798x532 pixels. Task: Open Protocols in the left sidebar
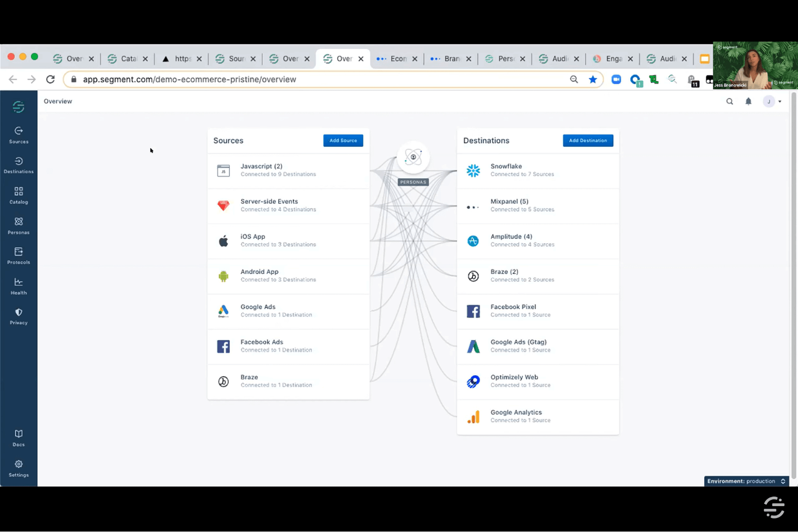tap(18, 255)
